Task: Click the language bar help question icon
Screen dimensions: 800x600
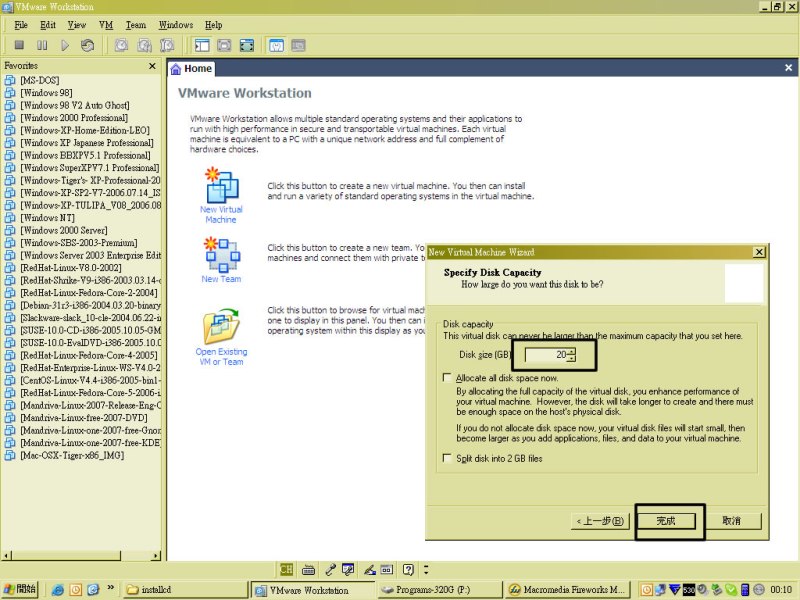Action: tap(408, 569)
